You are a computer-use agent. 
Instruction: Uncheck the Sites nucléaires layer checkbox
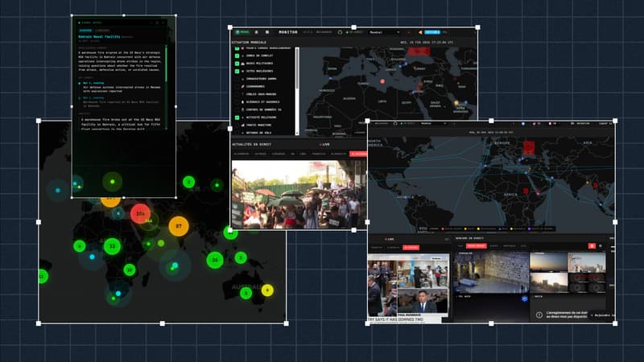pyautogui.click(x=237, y=71)
